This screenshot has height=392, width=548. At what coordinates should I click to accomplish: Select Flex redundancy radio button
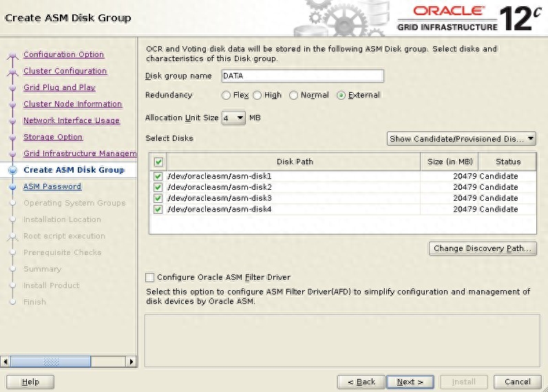226,96
